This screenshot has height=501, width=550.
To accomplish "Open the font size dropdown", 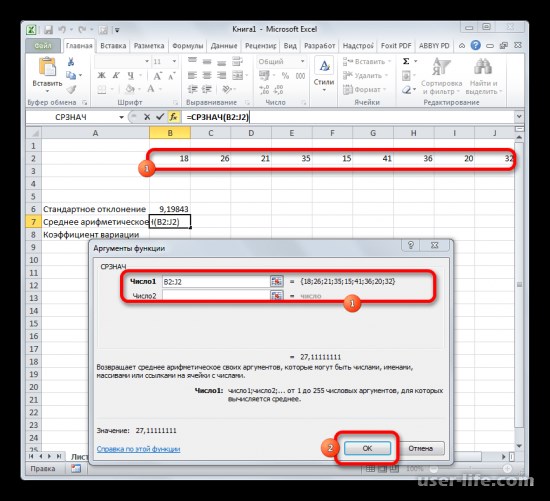I will pyautogui.click(x=174, y=61).
